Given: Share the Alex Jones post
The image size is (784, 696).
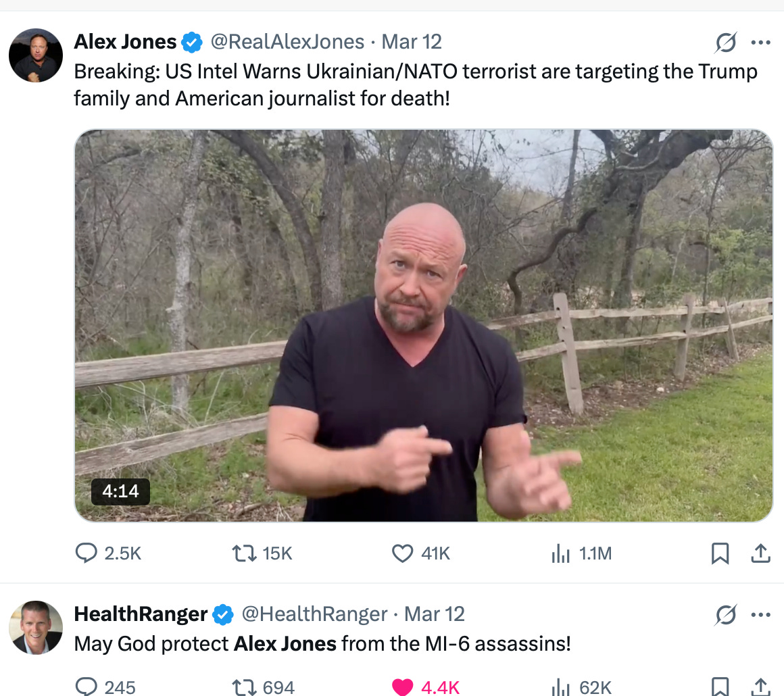Looking at the screenshot, I should [760, 553].
